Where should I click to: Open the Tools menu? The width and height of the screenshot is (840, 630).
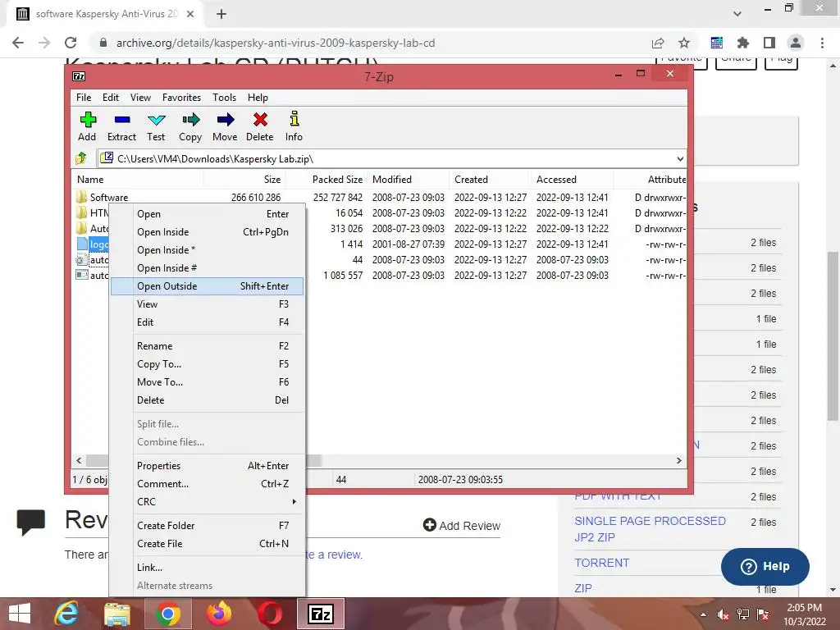pyautogui.click(x=224, y=98)
